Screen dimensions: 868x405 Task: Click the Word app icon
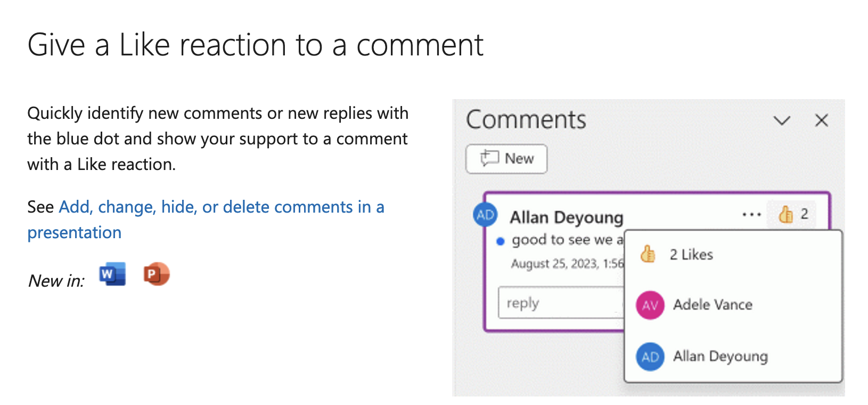pos(112,274)
